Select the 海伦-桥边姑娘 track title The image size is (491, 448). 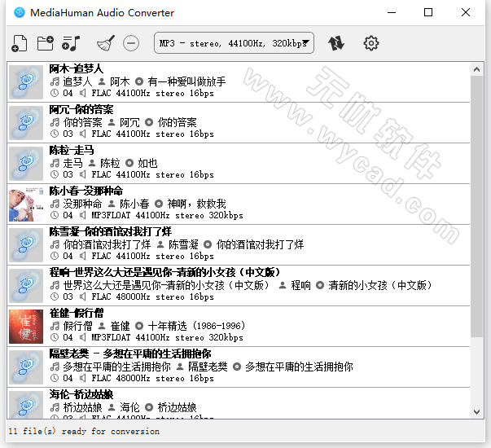[x=81, y=394]
